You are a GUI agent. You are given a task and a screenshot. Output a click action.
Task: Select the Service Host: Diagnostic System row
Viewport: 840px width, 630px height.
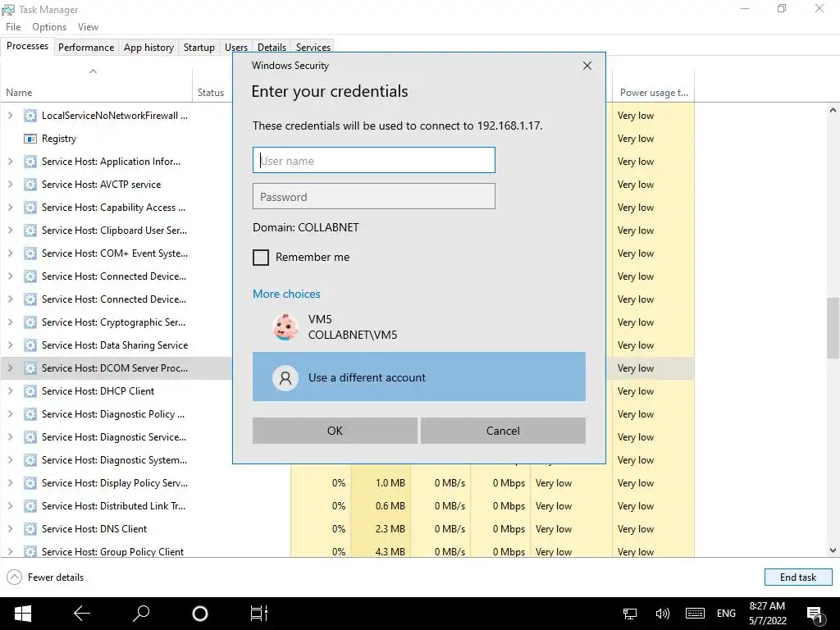coord(116,460)
